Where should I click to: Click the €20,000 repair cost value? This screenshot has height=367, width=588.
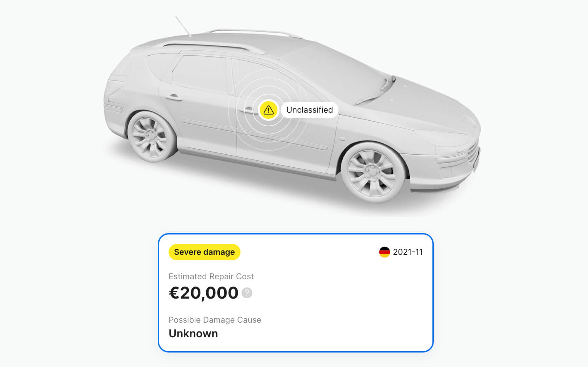point(204,293)
